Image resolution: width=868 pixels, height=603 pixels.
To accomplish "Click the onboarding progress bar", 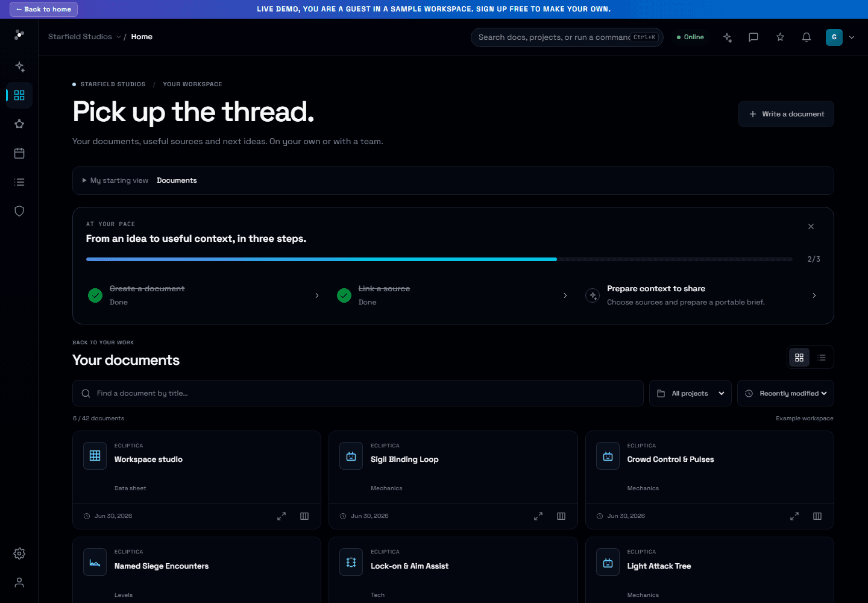I will tap(439, 259).
